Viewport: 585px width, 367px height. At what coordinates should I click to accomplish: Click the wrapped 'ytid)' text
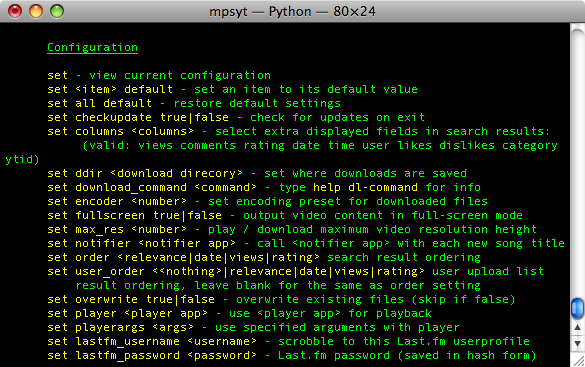tap(22, 160)
